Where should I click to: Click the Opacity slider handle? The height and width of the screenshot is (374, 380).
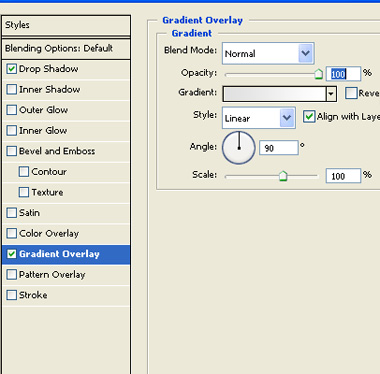coord(319,74)
